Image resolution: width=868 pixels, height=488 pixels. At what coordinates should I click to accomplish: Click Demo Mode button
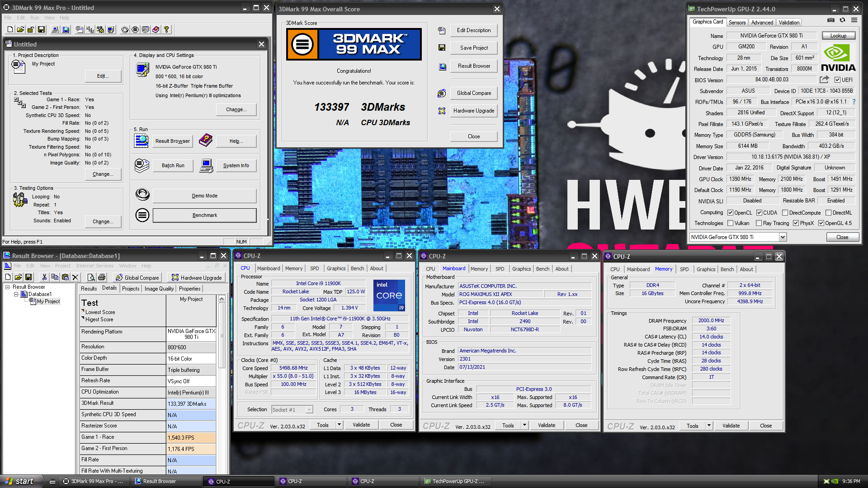point(204,196)
